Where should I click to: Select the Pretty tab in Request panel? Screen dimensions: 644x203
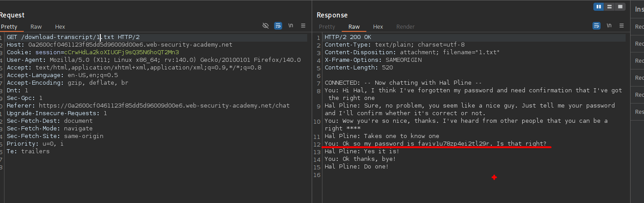pyautogui.click(x=9, y=27)
